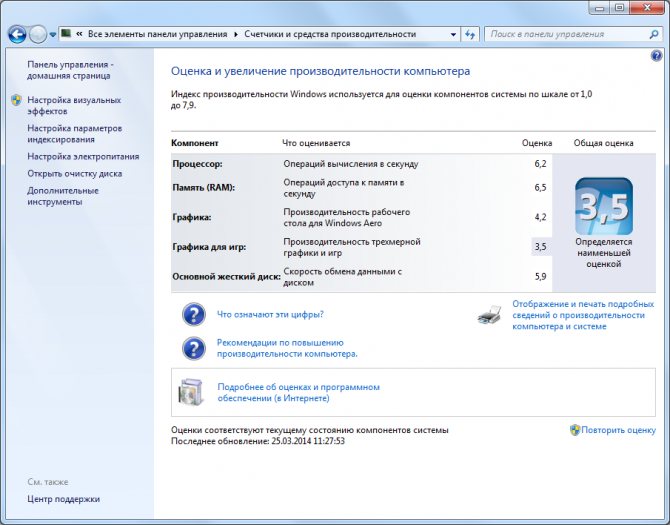This screenshot has width=670, height=525.
Task: Click the highlighted gaming graphics score 3,5
Action: point(541,247)
